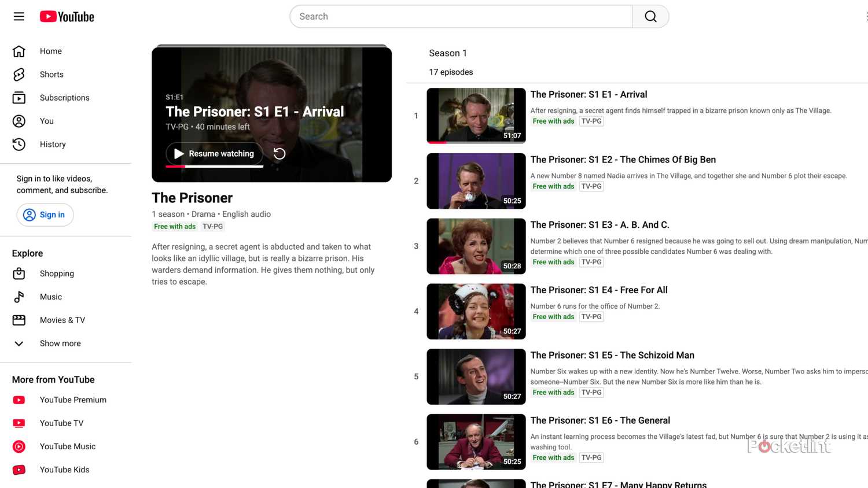Click TV-PG badge under The Prisoner title
The height and width of the screenshot is (488, 868).
[x=213, y=227]
